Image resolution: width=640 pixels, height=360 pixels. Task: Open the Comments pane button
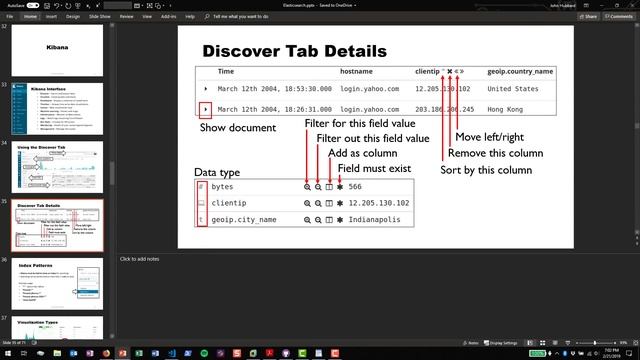point(619,17)
